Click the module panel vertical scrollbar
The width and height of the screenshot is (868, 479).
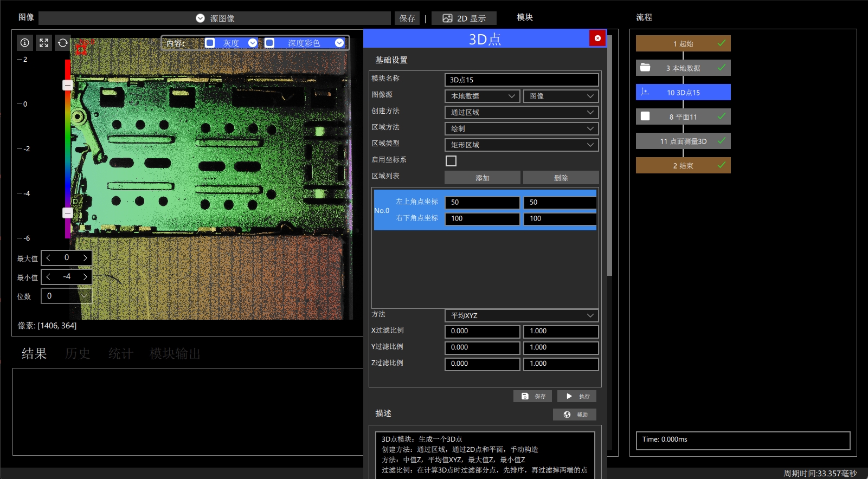tap(609, 156)
